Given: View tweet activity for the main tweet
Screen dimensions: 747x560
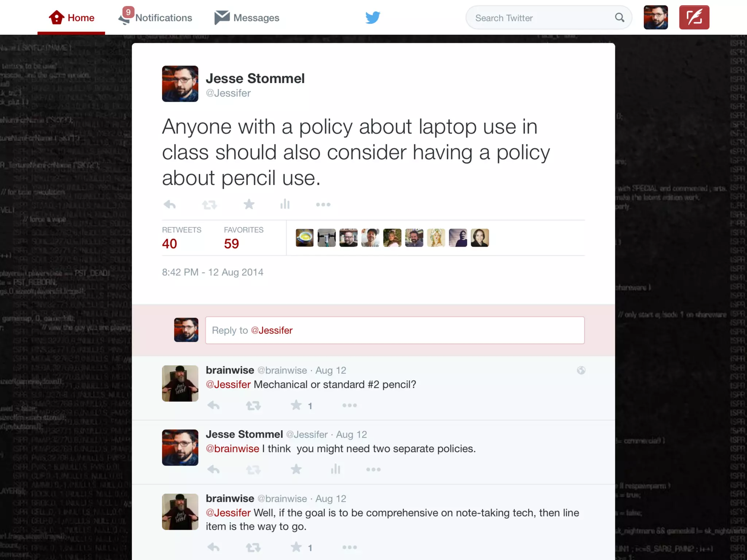Looking at the screenshot, I should point(285,204).
